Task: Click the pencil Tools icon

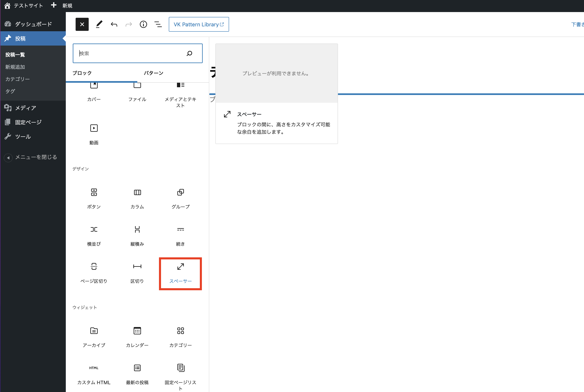Action: 99,24
